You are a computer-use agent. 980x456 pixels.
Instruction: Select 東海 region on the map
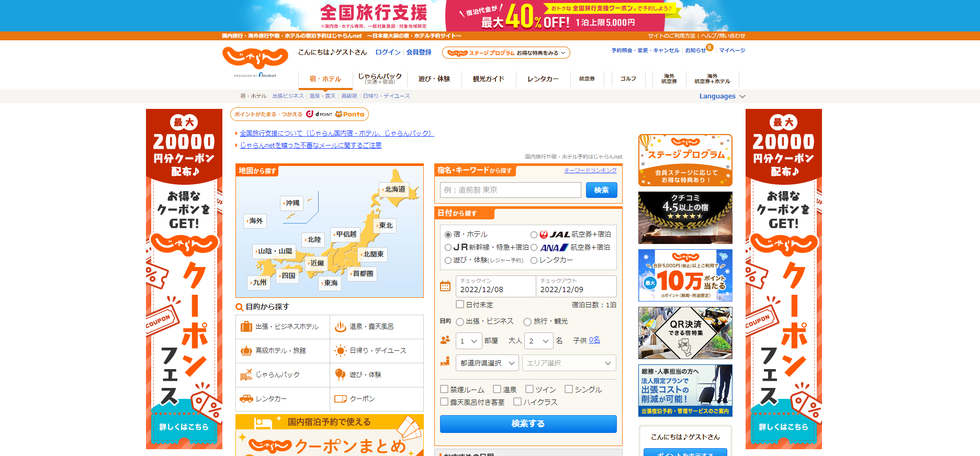point(330,283)
